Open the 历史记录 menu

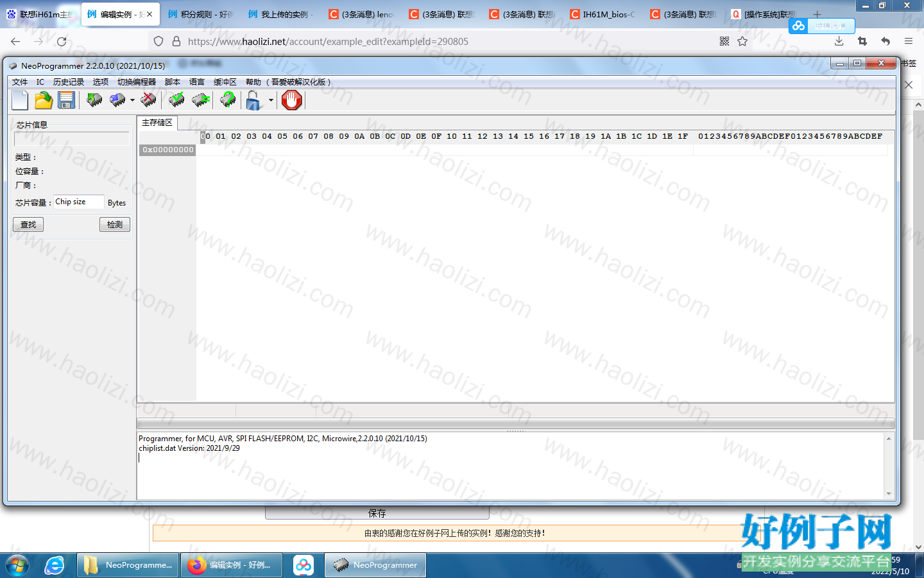[69, 82]
